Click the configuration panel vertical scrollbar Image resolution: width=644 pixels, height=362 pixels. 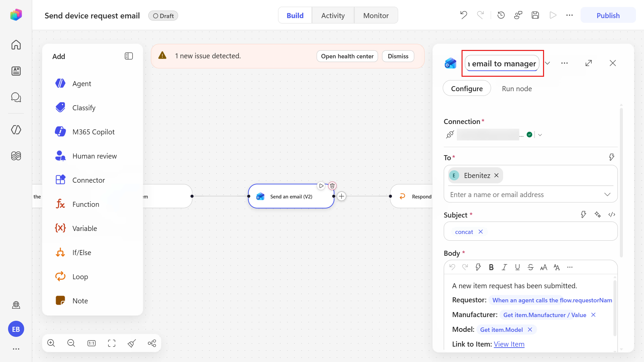click(x=621, y=181)
